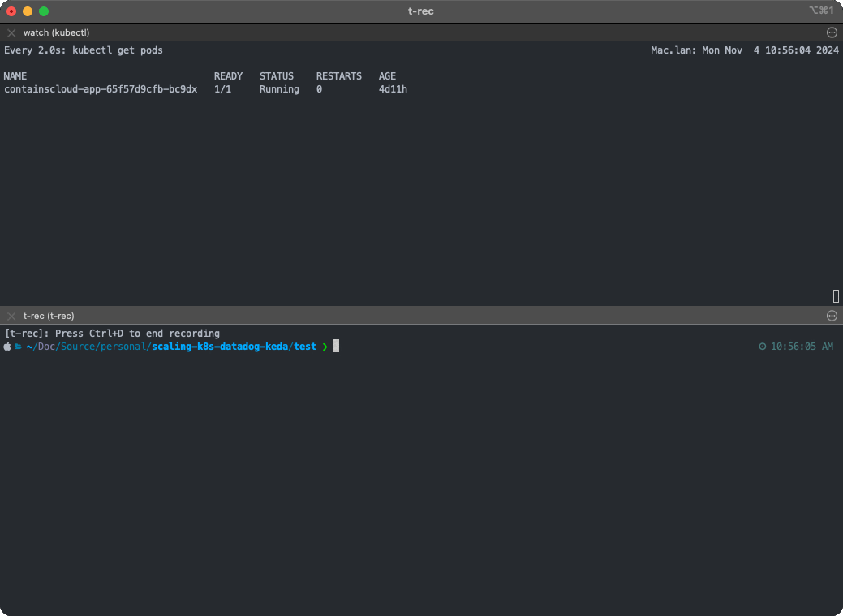
Task: Click the 10:56:05 AM prompt timestamp
Action: tap(802, 347)
